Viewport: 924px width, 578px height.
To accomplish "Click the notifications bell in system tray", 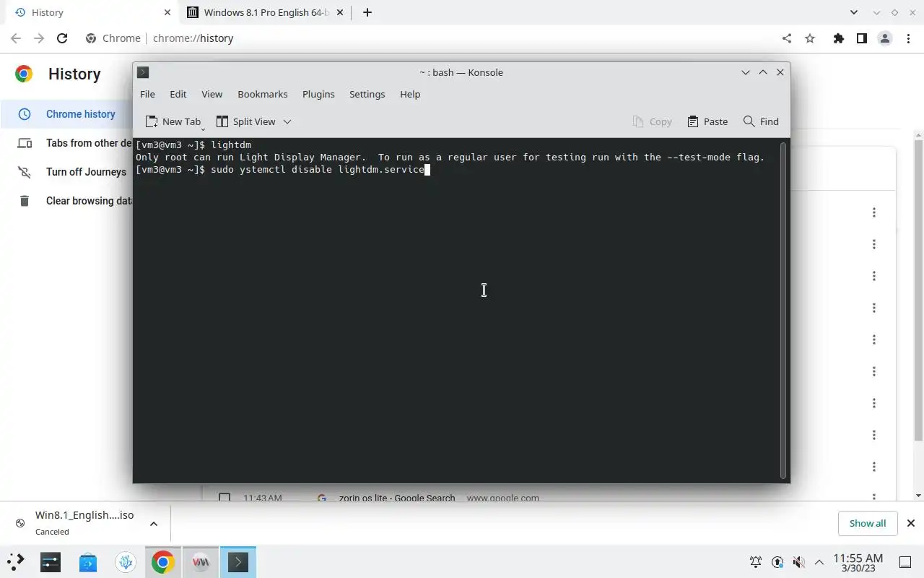I will (x=756, y=562).
